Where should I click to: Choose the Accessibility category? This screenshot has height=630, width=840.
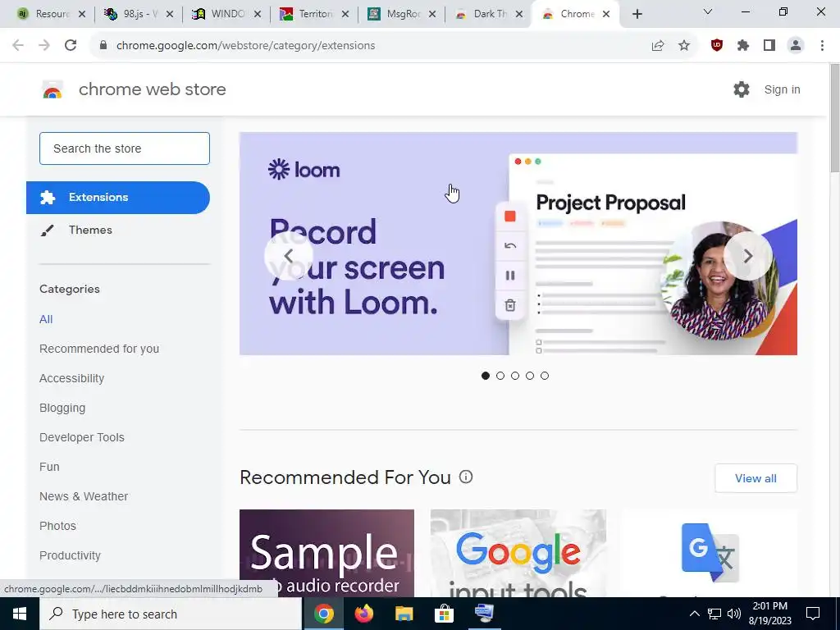tap(72, 378)
